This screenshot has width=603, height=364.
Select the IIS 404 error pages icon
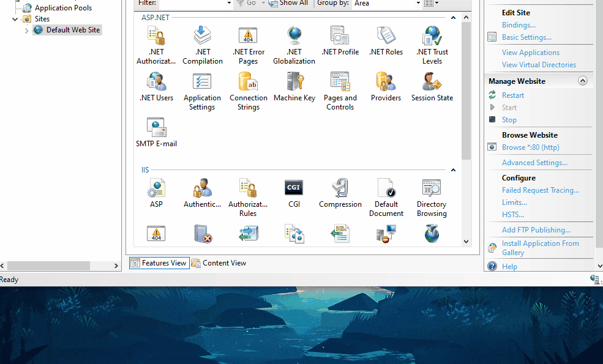click(156, 234)
